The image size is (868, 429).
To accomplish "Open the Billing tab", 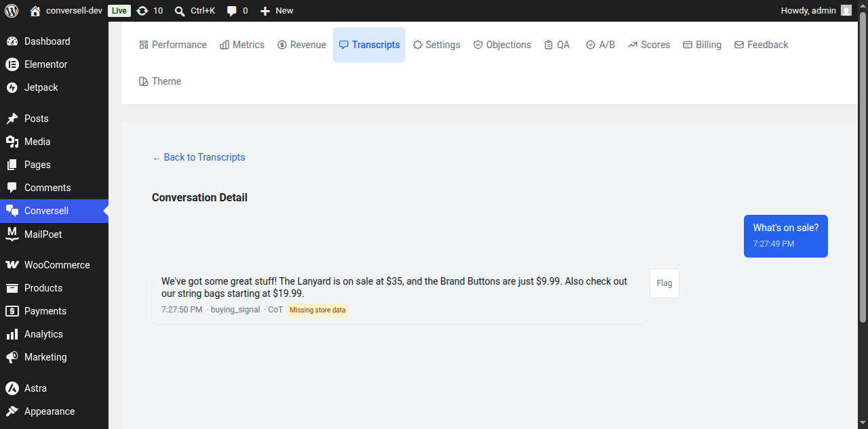I will click(x=702, y=45).
